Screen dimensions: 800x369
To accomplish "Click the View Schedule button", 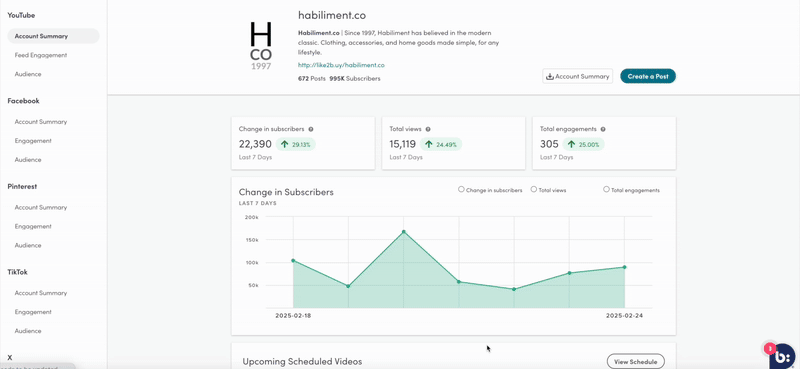I will point(636,361).
